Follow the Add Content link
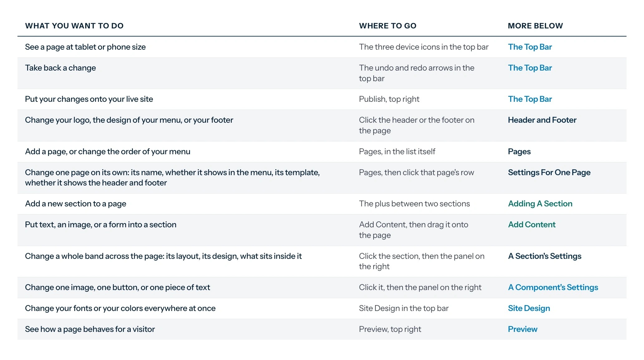This screenshot has width=644, height=360. point(531,224)
